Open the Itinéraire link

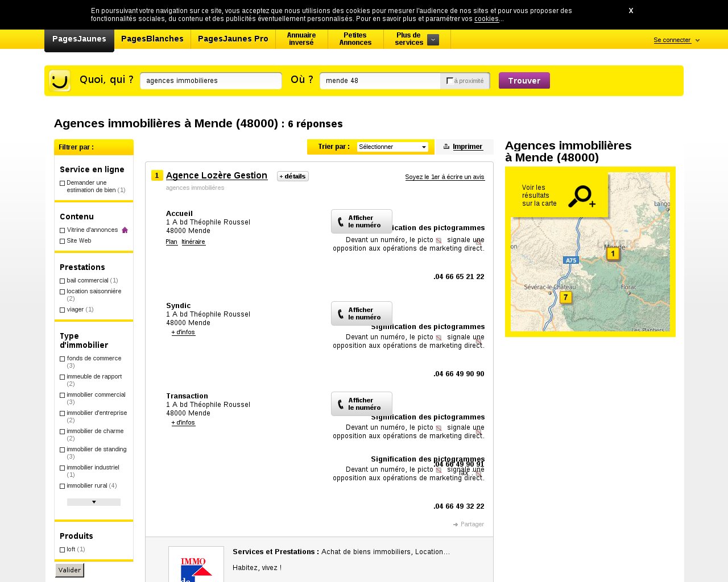pos(193,242)
